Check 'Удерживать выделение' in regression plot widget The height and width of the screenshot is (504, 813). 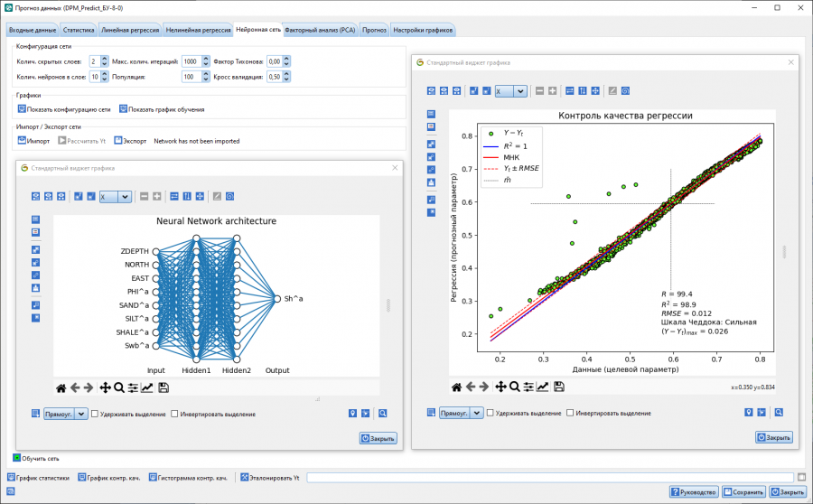pyautogui.click(x=490, y=413)
